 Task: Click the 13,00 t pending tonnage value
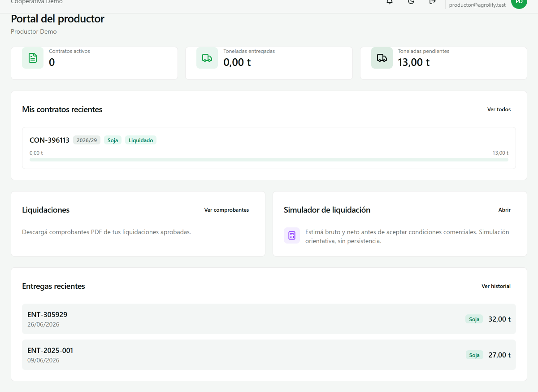413,62
